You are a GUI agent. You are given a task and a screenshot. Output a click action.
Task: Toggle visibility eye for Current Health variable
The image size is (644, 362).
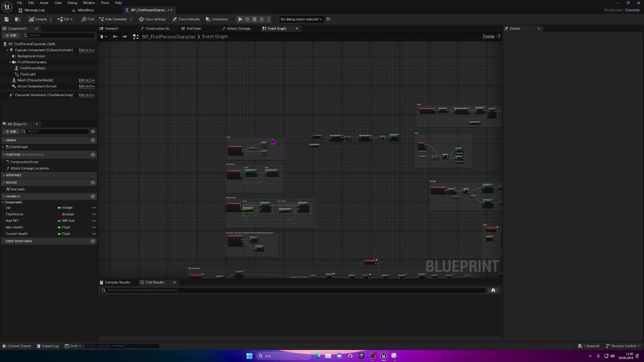[x=94, y=234]
